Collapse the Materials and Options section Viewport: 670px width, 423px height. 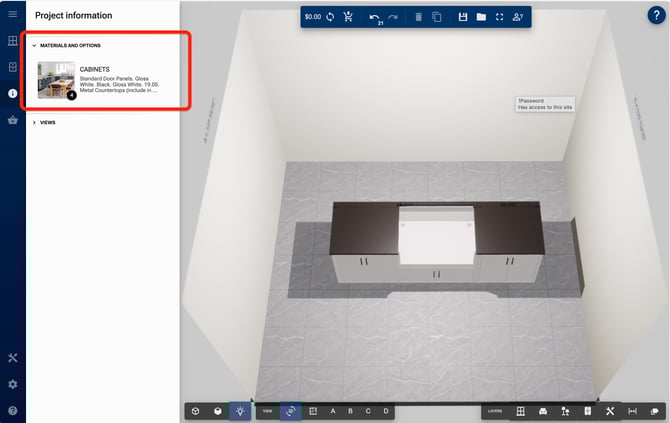click(34, 46)
